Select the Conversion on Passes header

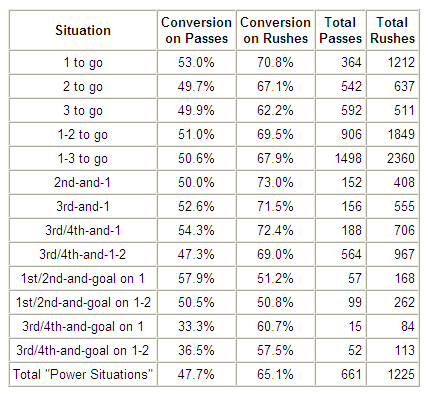[x=196, y=30]
